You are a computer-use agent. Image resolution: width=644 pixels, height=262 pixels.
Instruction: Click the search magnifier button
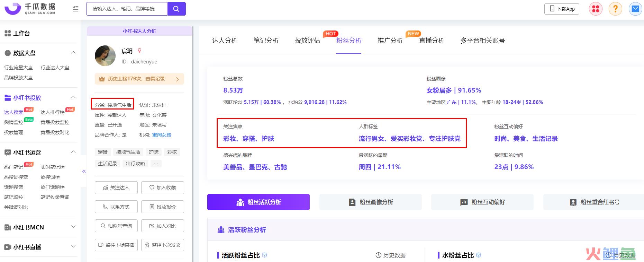[176, 9]
